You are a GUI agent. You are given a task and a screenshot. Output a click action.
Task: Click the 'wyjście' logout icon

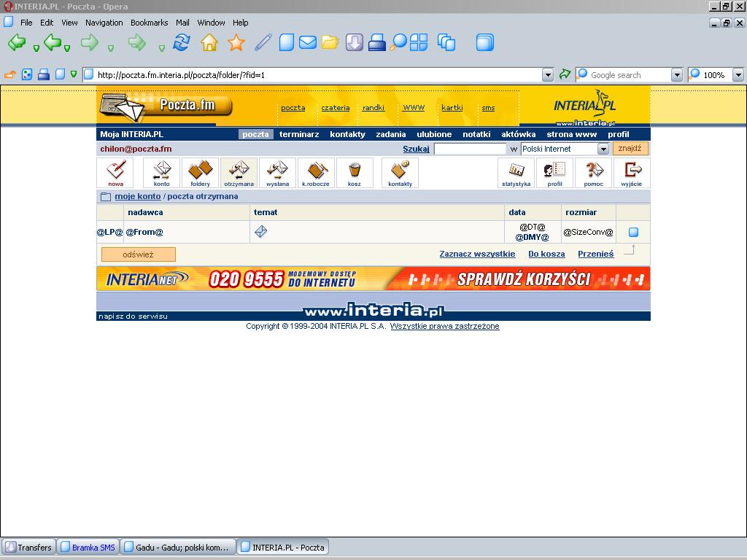pyautogui.click(x=632, y=173)
